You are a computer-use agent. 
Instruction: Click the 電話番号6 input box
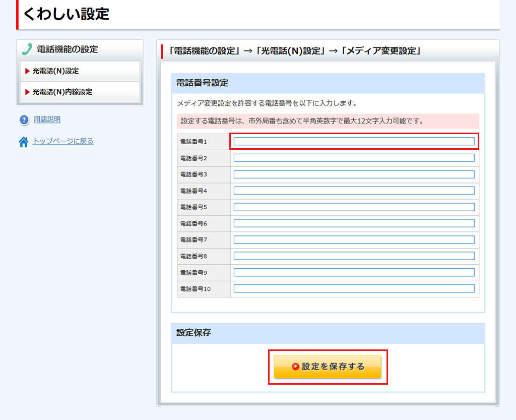pyautogui.click(x=354, y=223)
